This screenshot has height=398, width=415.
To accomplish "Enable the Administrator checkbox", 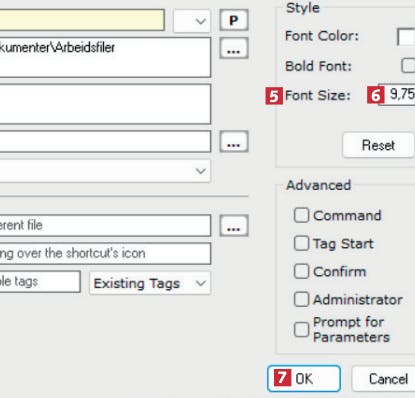I will (x=301, y=299).
